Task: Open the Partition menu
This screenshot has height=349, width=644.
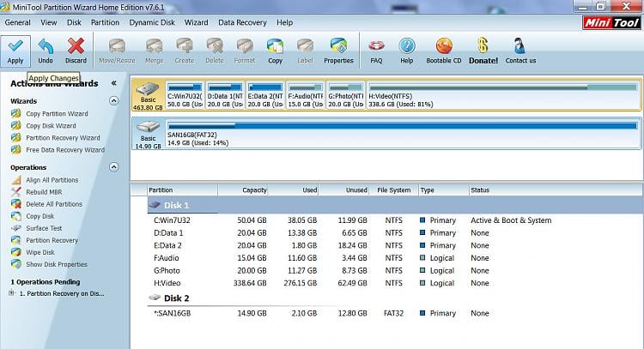Action: click(105, 22)
